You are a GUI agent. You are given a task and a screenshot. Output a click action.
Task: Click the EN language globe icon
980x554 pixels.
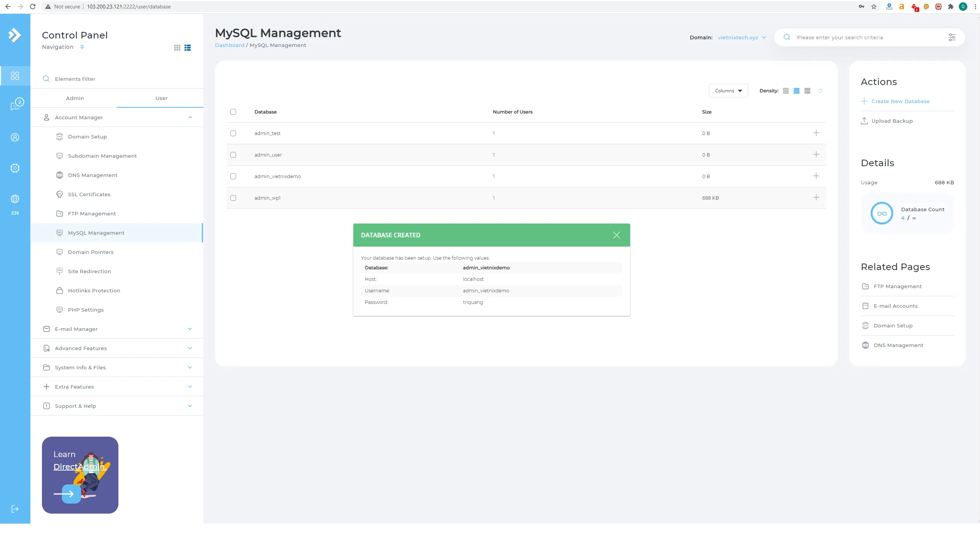15,199
